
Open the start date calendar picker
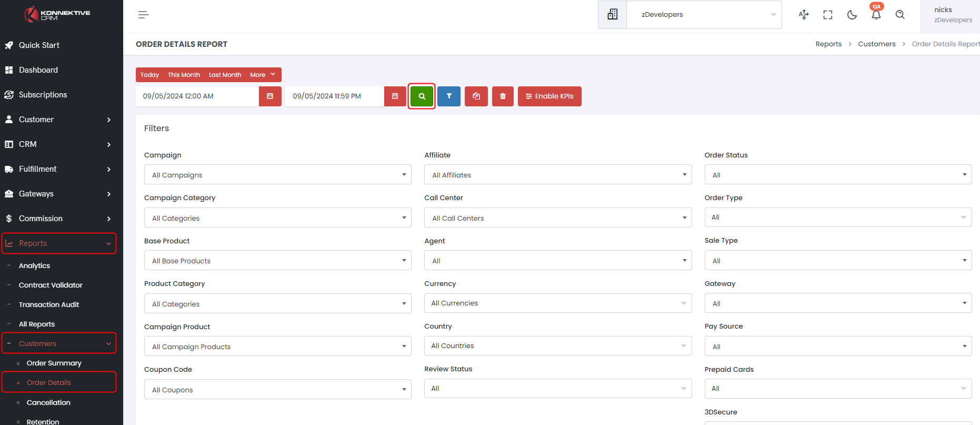pyautogui.click(x=270, y=96)
